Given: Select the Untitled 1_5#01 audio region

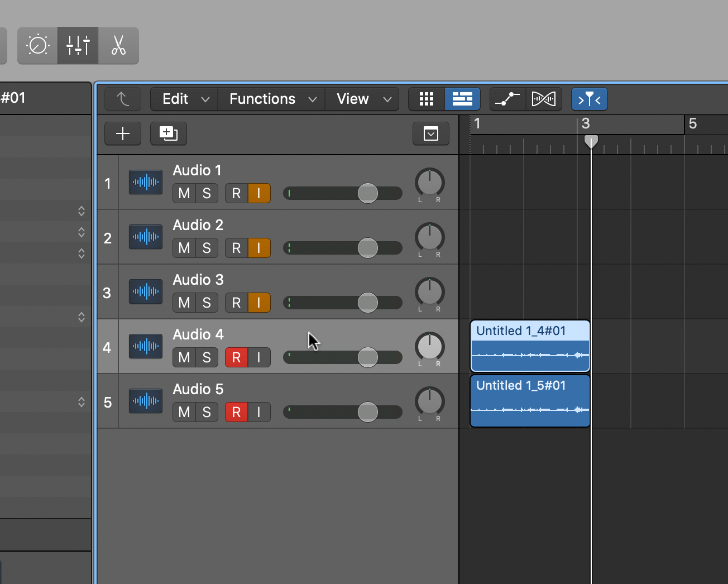Looking at the screenshot, I should tap(530, 401).
